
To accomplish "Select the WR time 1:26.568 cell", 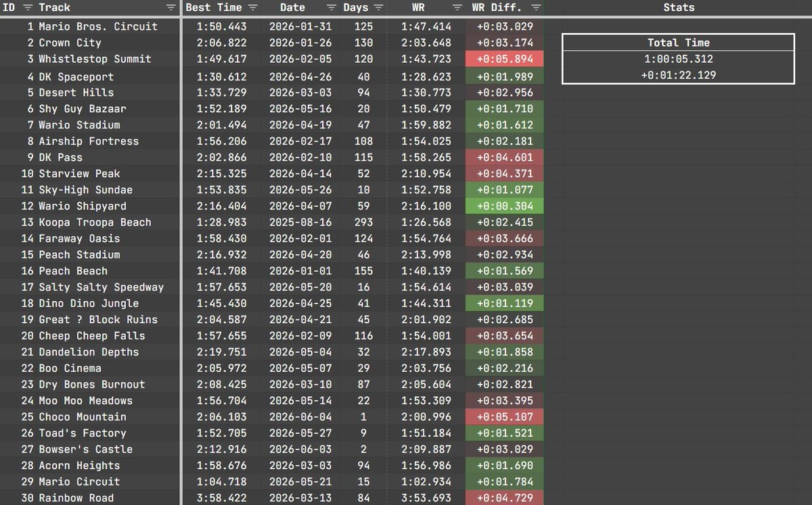I will click(x=426, y=222).
